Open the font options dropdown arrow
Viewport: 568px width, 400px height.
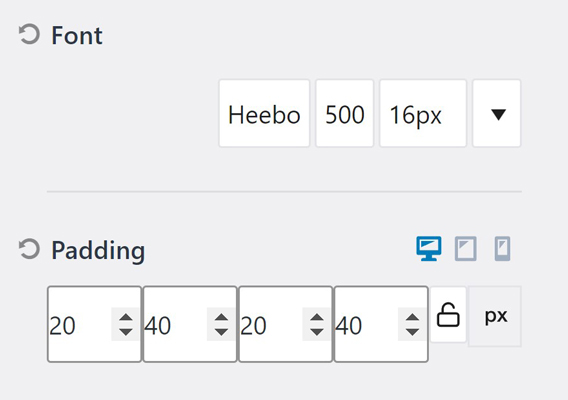point(497,113)
